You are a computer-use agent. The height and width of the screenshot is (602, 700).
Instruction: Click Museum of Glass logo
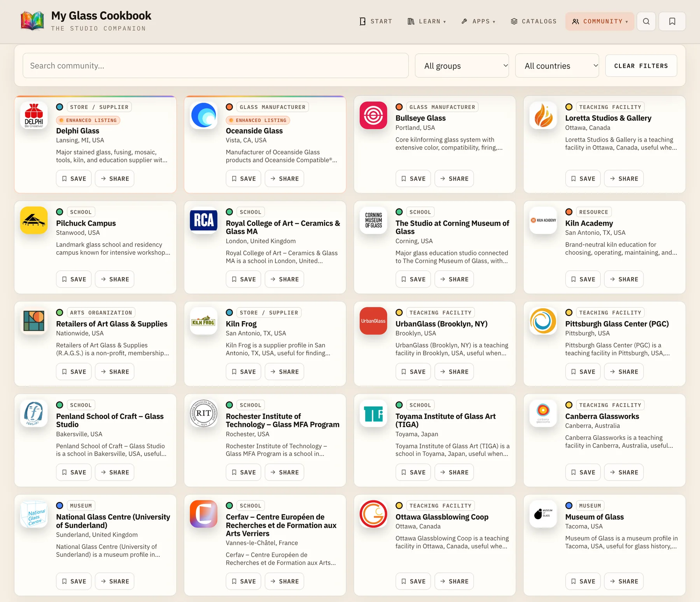coord(543,514)
